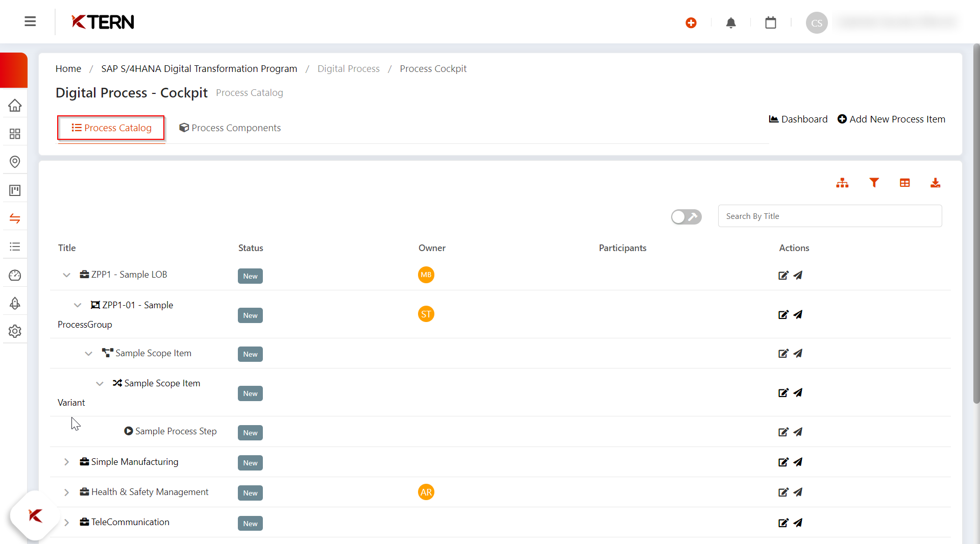Click New status badge for TeleCommunication
Image resolution: width=980 pixels, height=544 pixels.
tap(250, 524)
